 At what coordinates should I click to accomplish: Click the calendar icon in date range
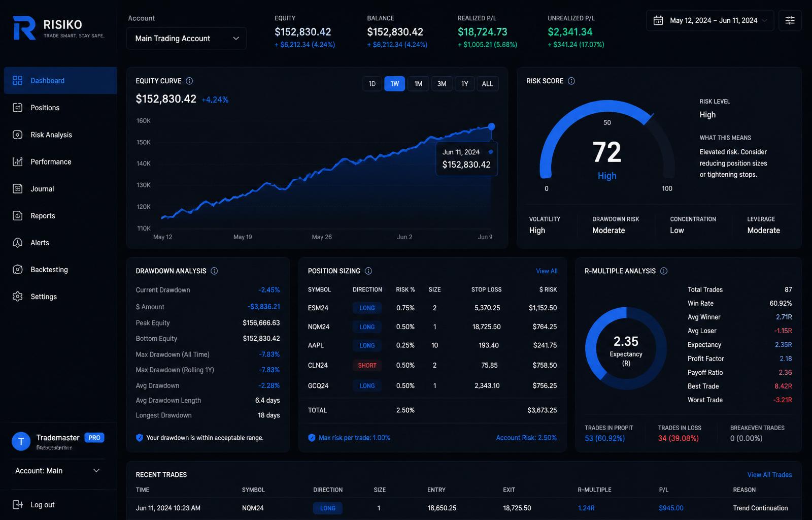click(658, 20)
